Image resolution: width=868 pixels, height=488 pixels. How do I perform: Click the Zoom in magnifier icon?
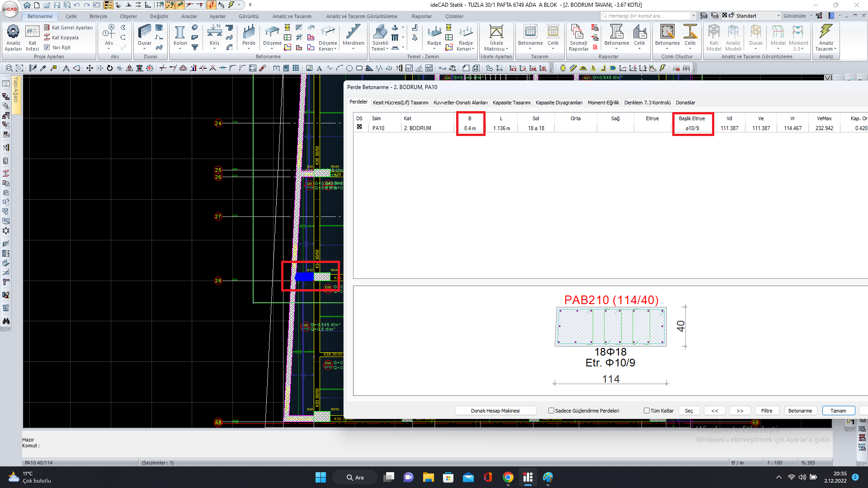click(9, 68)
